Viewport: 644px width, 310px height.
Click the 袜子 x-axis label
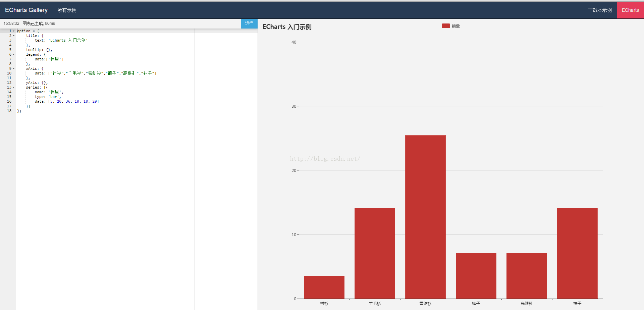(577, 304)
